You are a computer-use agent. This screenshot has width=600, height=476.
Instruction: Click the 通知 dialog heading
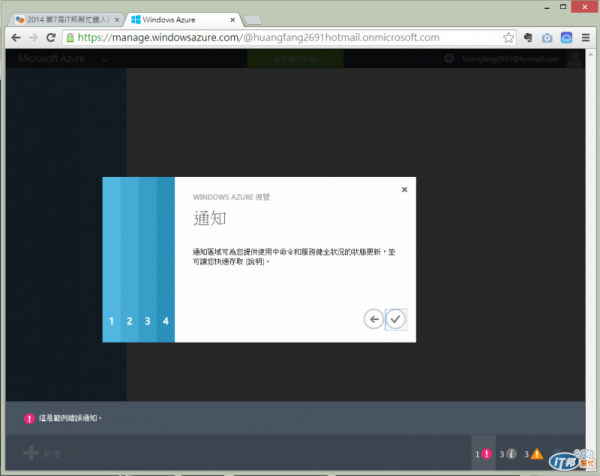pyautogui.click(x=210, y=218)
